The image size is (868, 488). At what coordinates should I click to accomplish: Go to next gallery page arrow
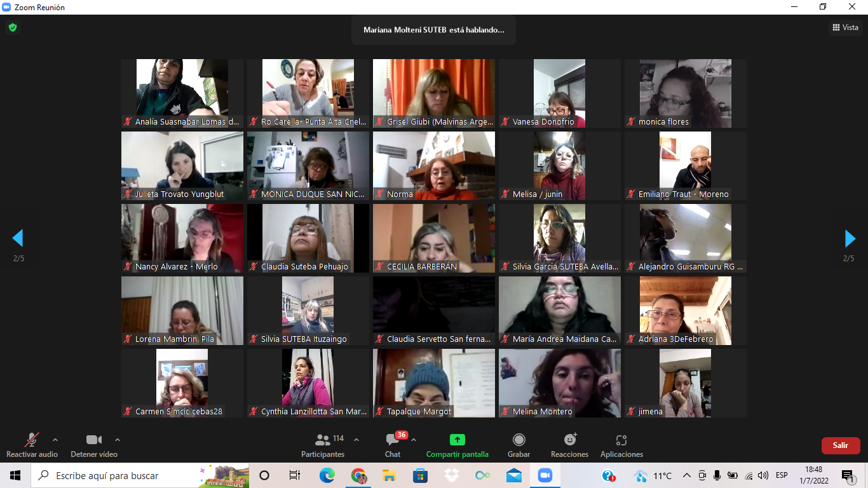click(x=850, y=238)
